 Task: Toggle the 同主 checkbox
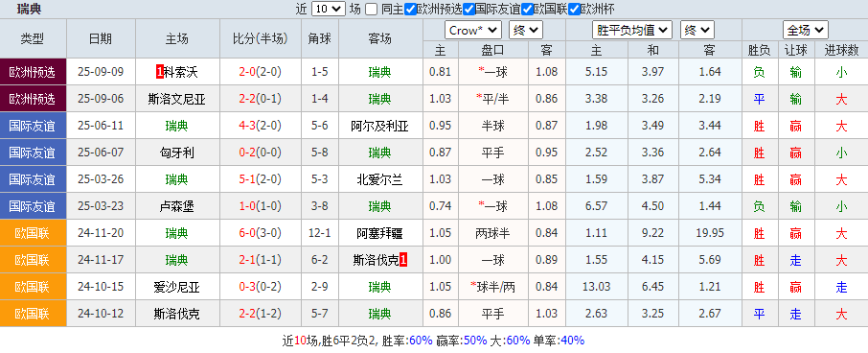pos(372,9)
